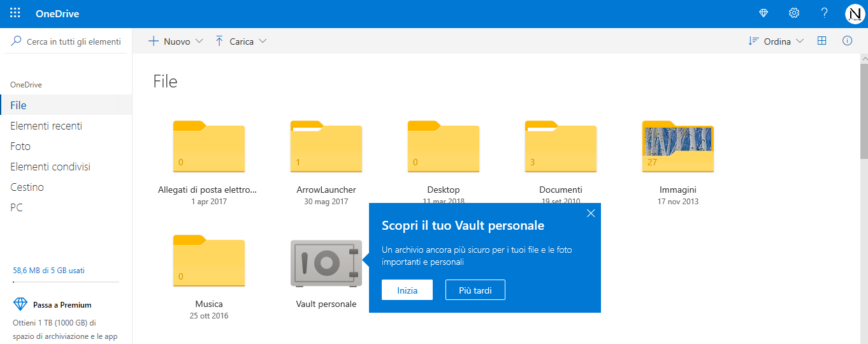Open the ArrowLauncher folder icon
The height and width of the screenshot is (344, 868).
pos(326,146)
